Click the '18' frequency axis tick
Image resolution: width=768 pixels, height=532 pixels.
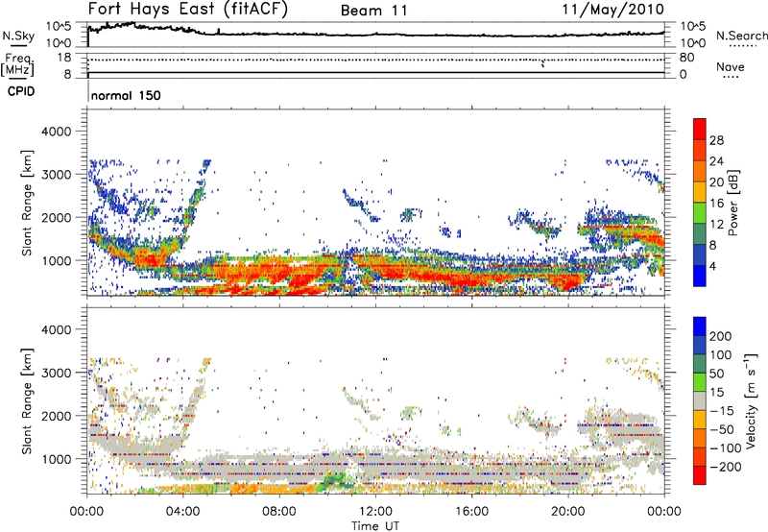64,58
